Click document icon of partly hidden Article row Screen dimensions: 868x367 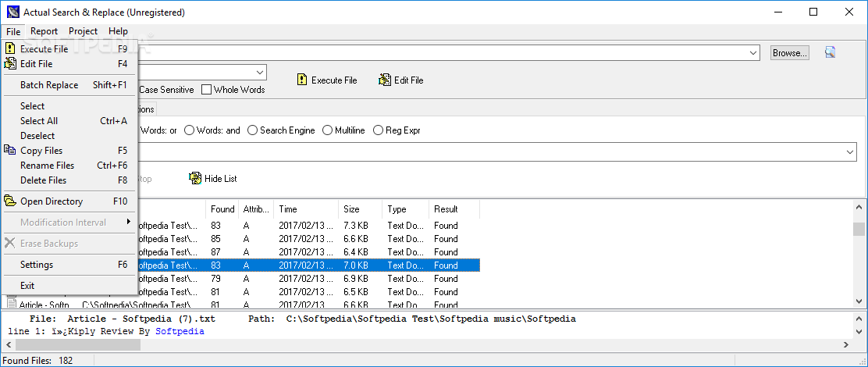(x=12, y=304)
